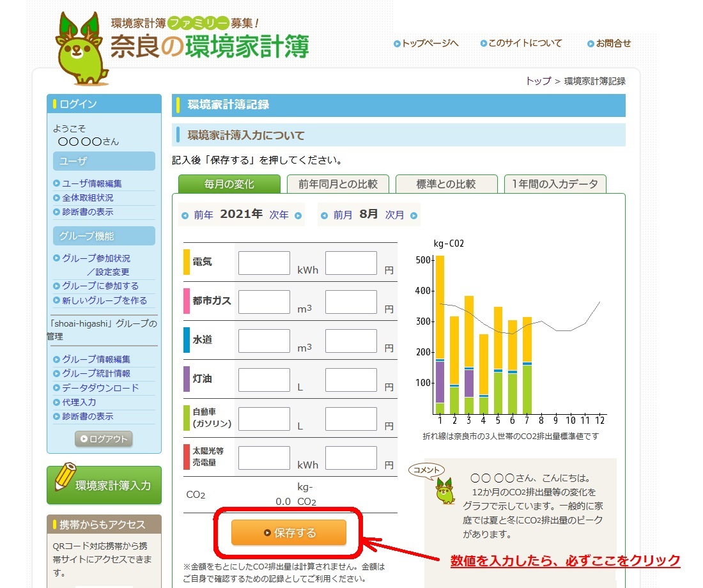Switch to the 標準との比較 tab
Image resolution: width=703 pixels, height=588 pixels.
pos(446,184)
